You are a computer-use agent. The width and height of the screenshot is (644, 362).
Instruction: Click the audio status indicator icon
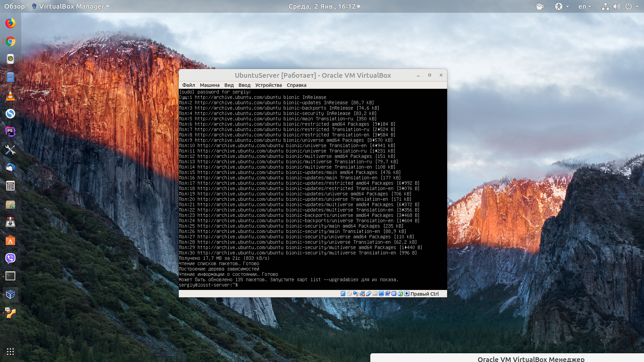pos(356,294)
